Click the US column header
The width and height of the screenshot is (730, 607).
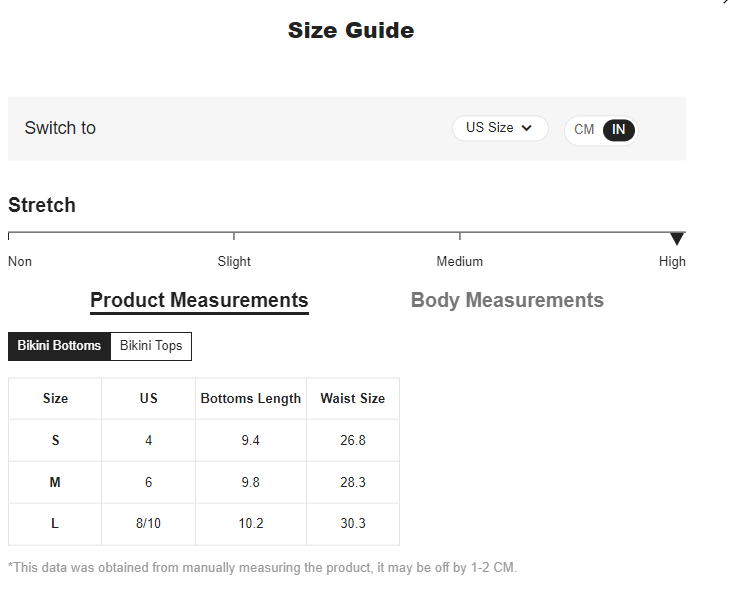[149, 398]
